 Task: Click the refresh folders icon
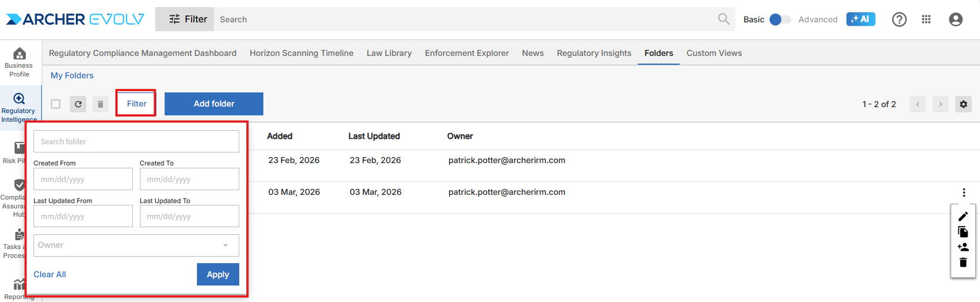(x=78, y=104)
